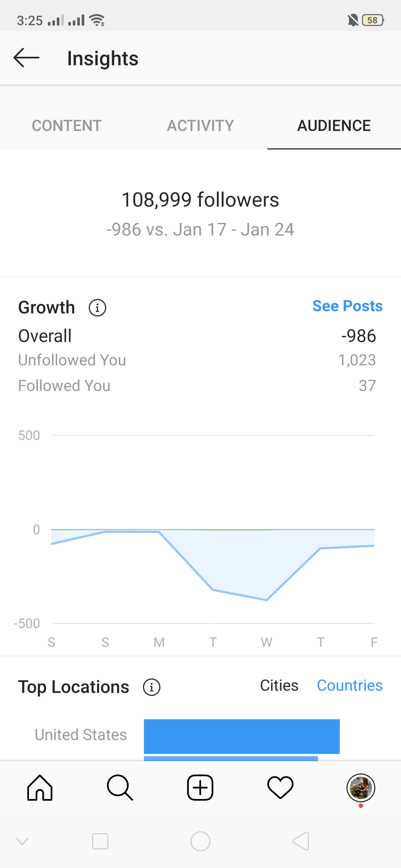The width and height of the screenshot is (401, 868).
Task: Tap the new post plus icon
Action: [200, 788]
